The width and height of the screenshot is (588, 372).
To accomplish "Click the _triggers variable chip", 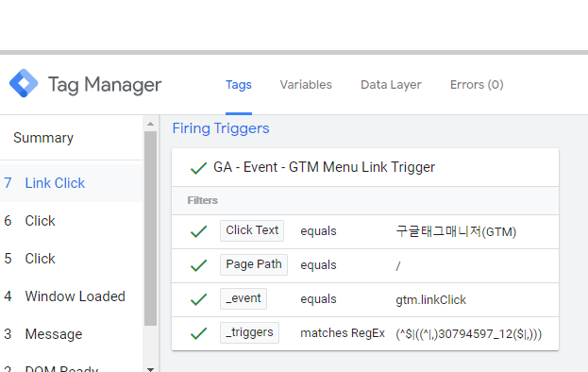I will point(249,332).
